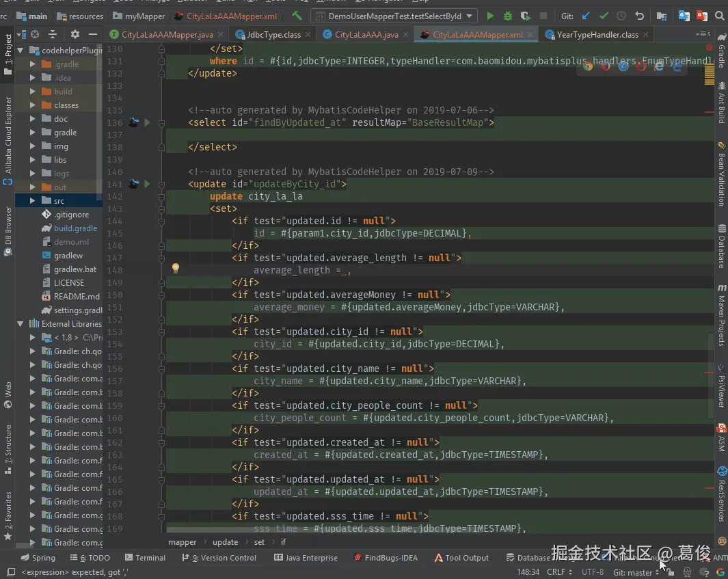The height and width of the screenshot is (579, 728).
Task: Click the hammer Build Project icon
Action: pyautogui.click(x=297, y=16)
